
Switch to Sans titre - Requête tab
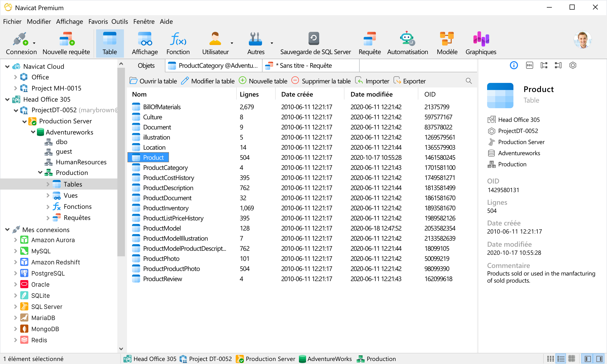pos(311,66)
